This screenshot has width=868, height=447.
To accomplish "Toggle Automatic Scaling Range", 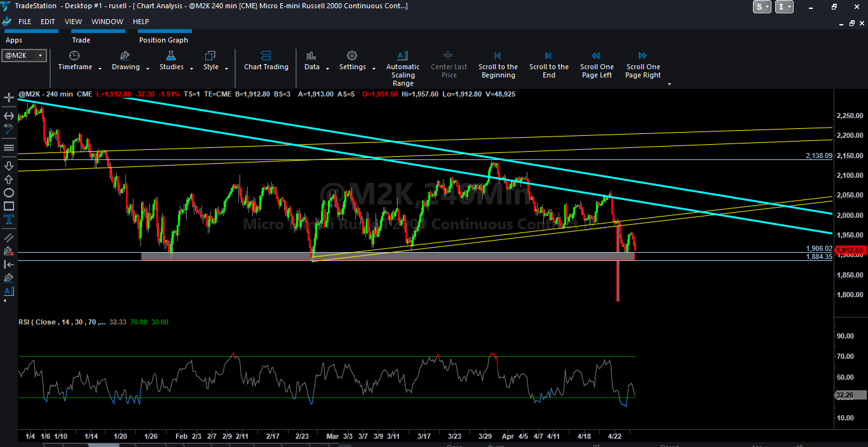I will tap(402, 69).
